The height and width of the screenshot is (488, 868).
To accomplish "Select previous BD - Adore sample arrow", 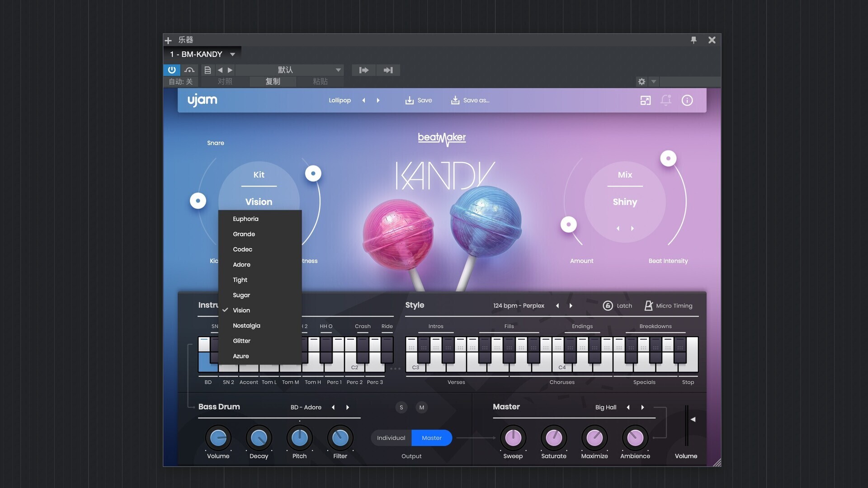I will click(x=333, y=408).
